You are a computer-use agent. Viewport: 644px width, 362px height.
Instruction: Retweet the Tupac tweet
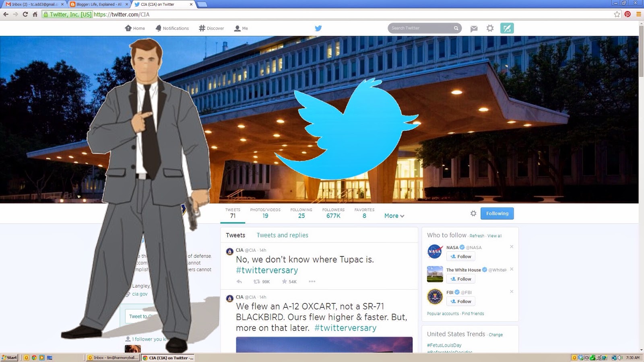(x=256, y=282)
